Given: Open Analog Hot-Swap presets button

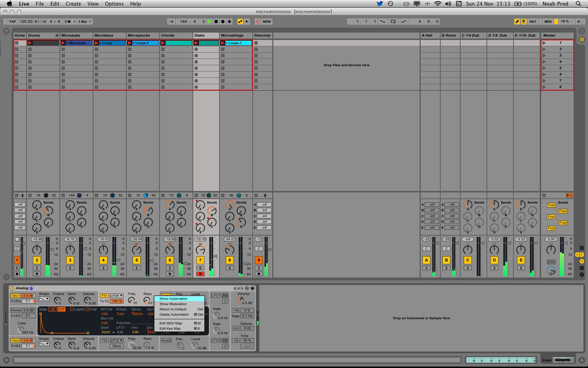Looking at the screenshot, I should pos(247,288).
